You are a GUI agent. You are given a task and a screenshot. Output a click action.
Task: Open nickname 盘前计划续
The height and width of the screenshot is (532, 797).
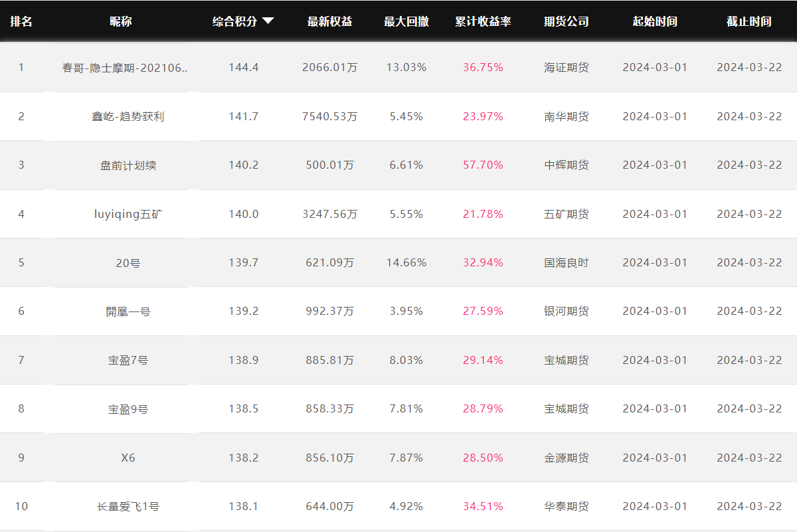pos(128,165)
